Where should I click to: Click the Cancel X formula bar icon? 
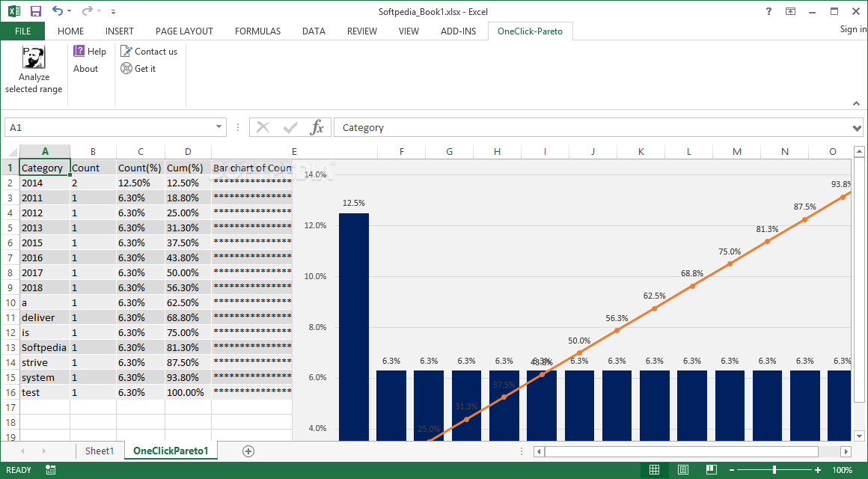click(x=263, y=127)
